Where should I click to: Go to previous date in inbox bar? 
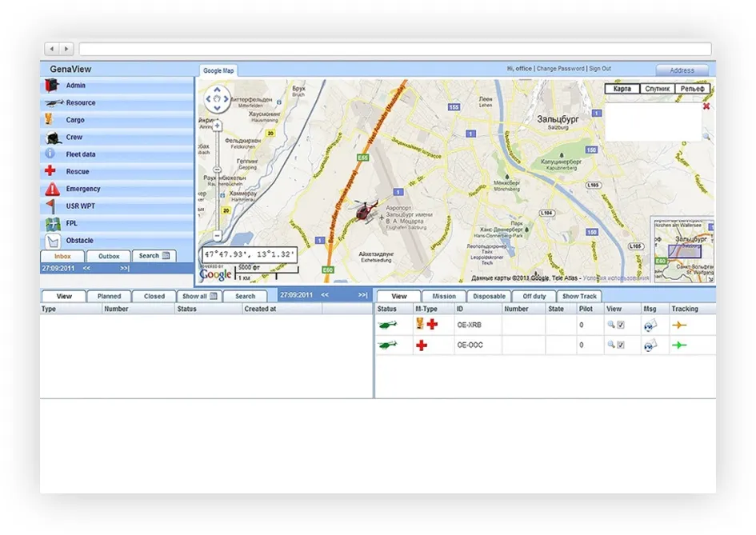tap(86, 269)
